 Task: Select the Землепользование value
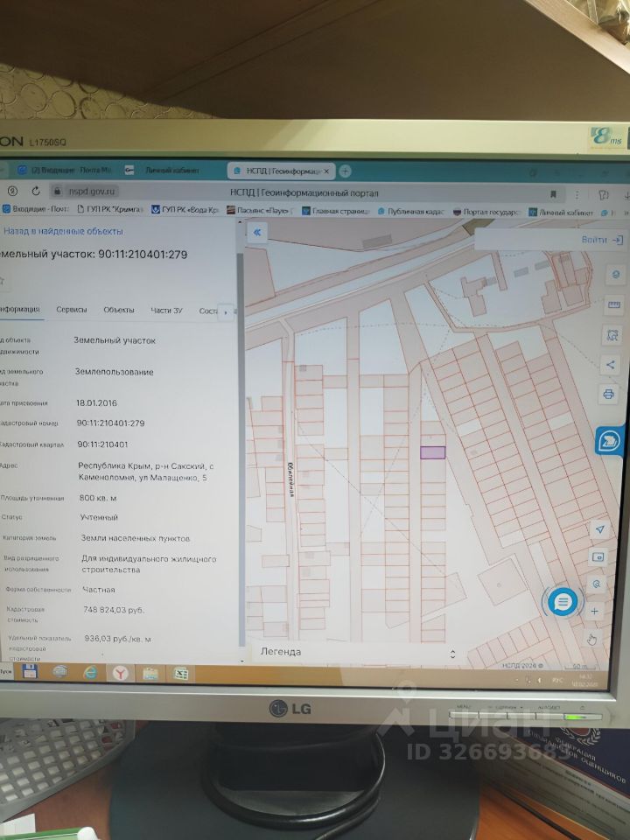(x=114, y=372)
